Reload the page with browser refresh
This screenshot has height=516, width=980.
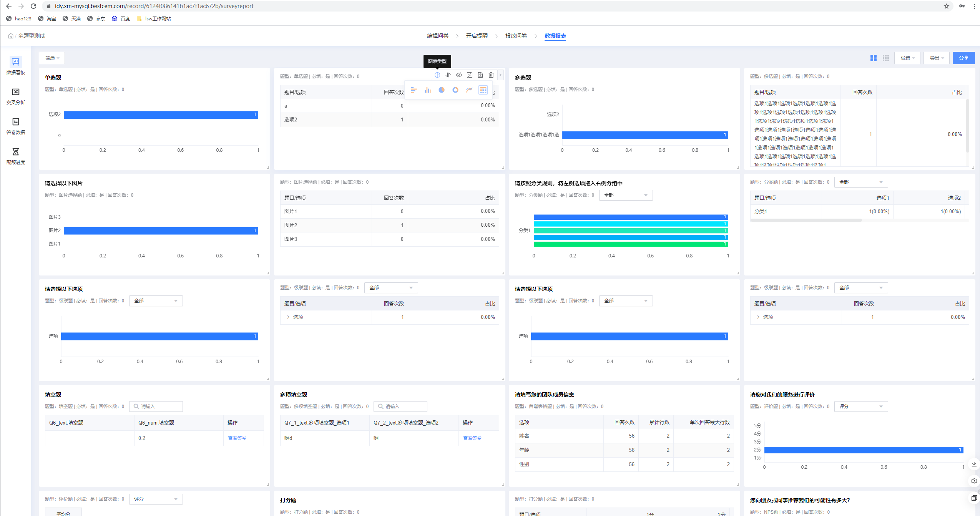[33, 6]
